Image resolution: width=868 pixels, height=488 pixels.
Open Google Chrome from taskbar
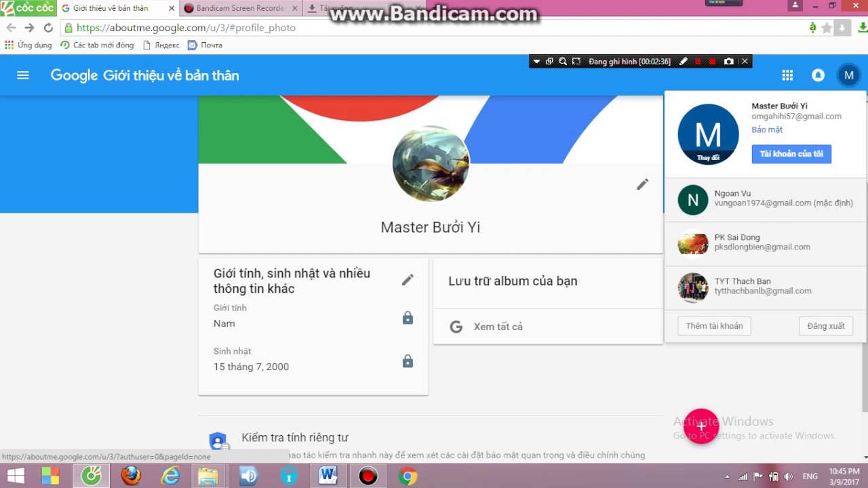click(407, 476)
